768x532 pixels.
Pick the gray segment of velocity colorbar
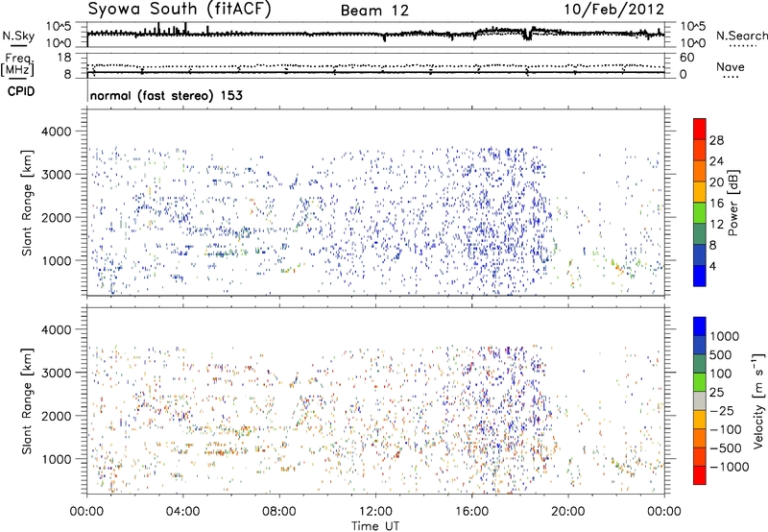point(700,400)
